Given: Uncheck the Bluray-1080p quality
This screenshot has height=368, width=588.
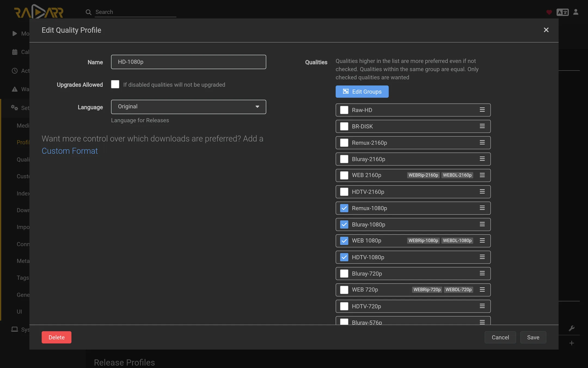Looking at the screenshot, I should pos(344,224).
